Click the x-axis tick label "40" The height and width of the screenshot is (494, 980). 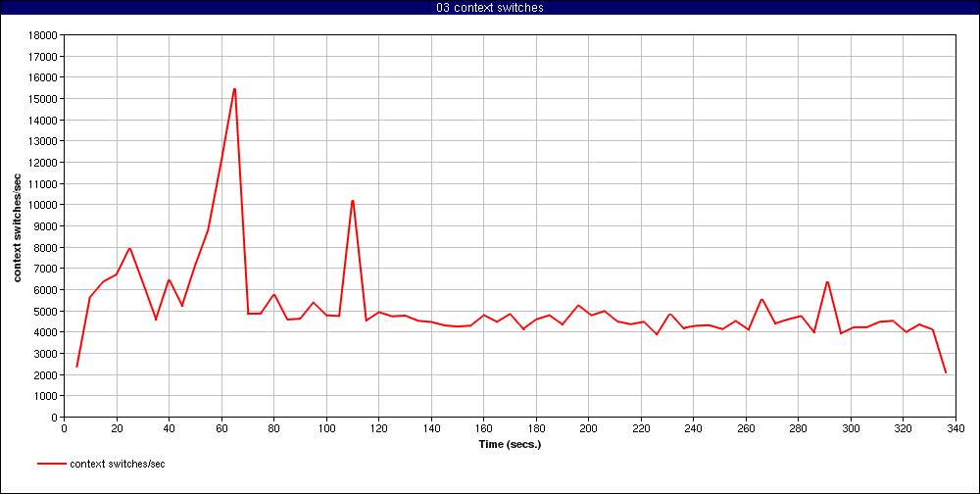[169, 428]
